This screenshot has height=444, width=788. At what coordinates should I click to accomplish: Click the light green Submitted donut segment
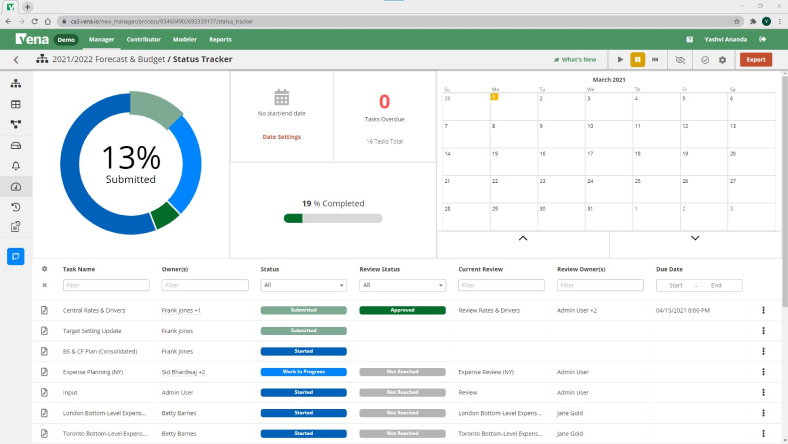point(153,107)
